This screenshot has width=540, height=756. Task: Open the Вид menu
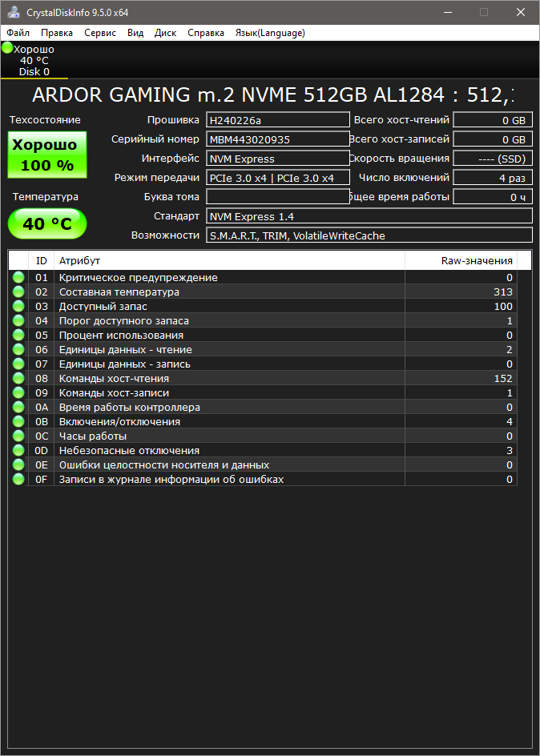[x=135, y=33]
